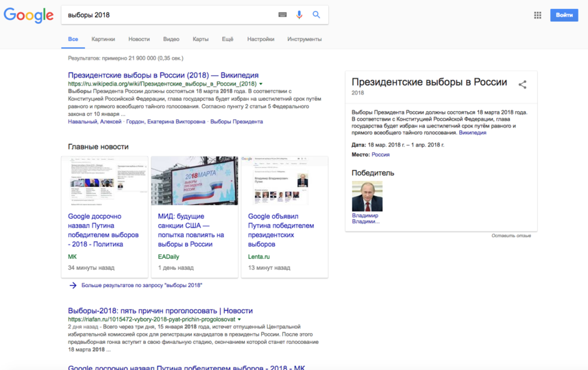Screen dimensions: 588x370
Task: Click Оставить отзыв feedback link
Action: (x=511, y=236)
